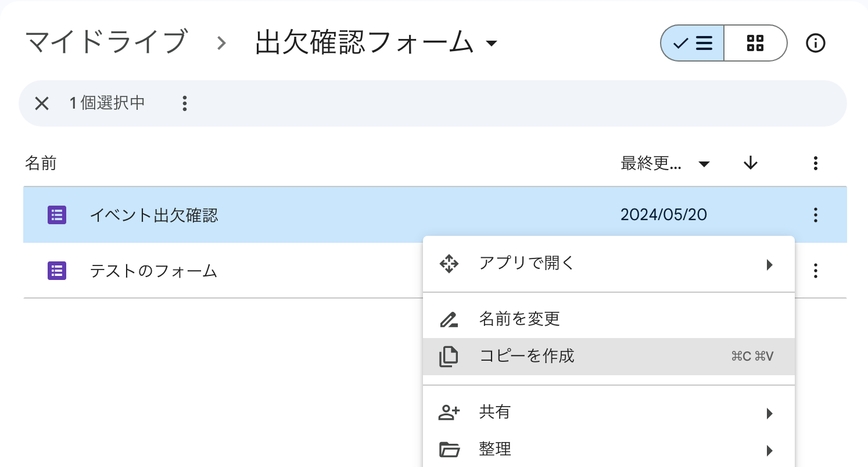Image resolution: width=868 pixels, height=467 pixels.
Task: Open the column header more options icon
Action: [x=816, y=164]
